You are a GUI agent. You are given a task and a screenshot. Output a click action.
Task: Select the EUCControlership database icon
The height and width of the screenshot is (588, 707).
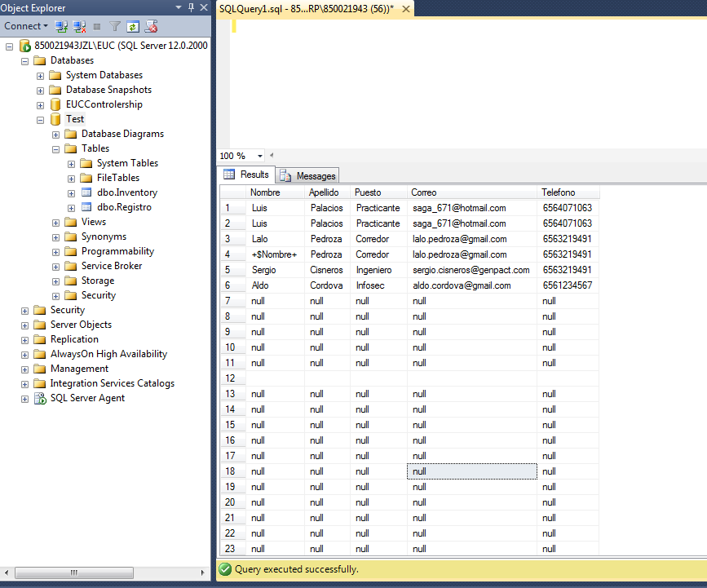click(55, 104)
